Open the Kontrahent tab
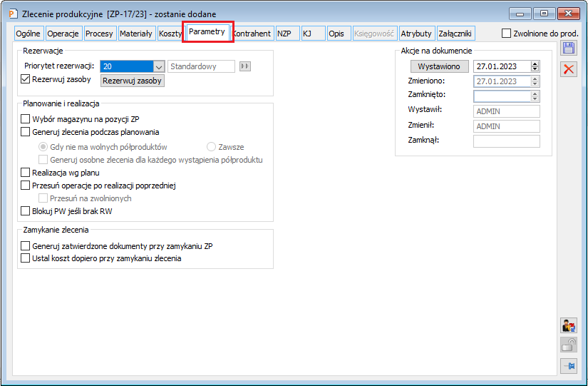 pos(253,34)
